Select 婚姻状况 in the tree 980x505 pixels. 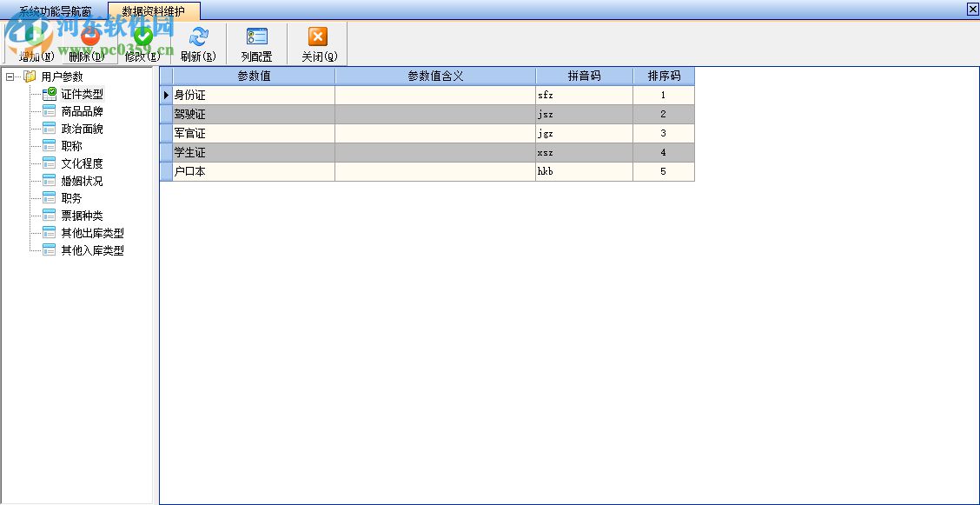click(82, 182)
